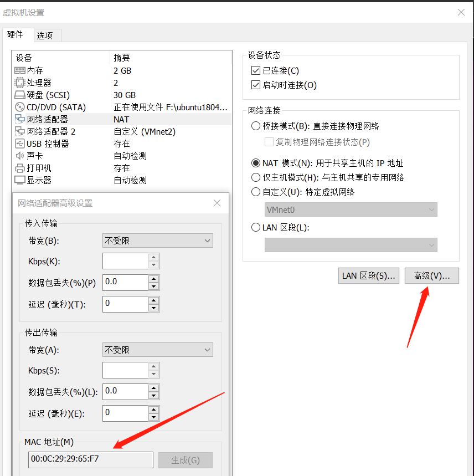The width and height of the screenshot is (474, 476).
Task: Click the CD/DVD (SATA) disc icon
Action: [x=20, y=107]
